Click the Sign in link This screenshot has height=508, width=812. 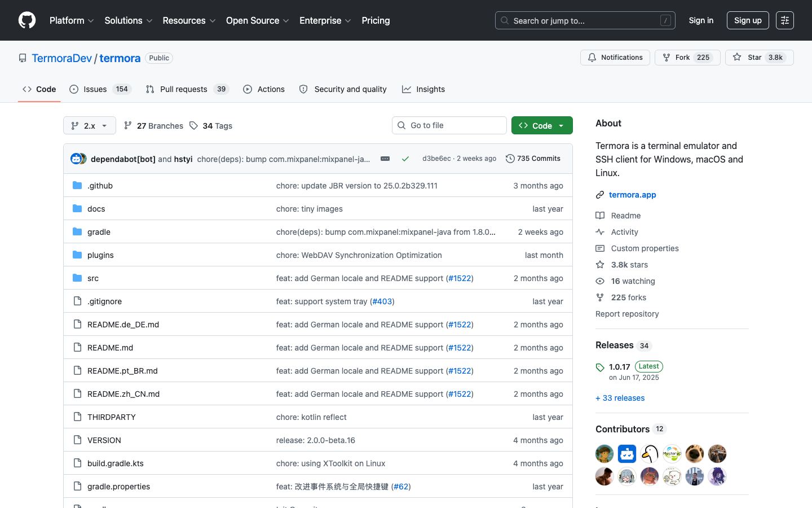[701, 20]
